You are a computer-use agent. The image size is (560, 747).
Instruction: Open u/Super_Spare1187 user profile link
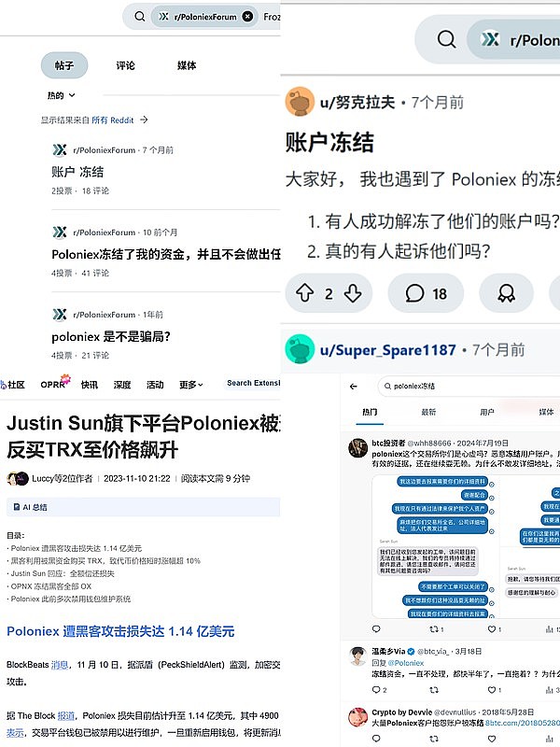point(388,350)
